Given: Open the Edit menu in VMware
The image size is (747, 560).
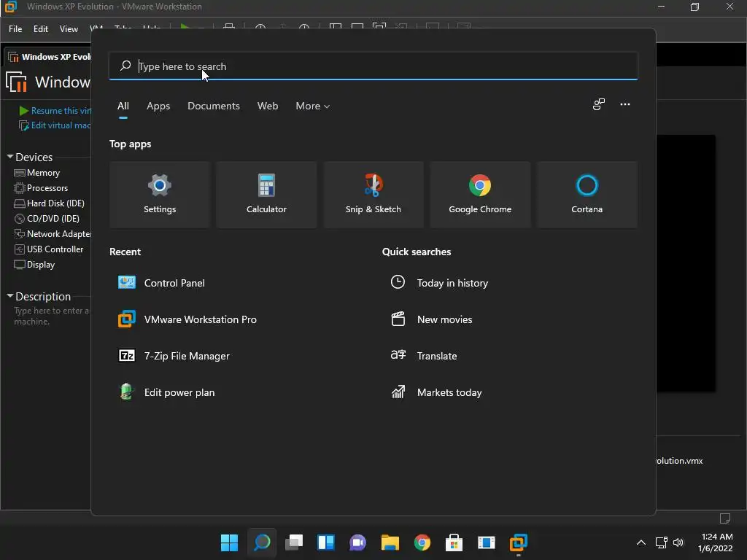Looking at the screenshot, I should click(x=41, y=29).
